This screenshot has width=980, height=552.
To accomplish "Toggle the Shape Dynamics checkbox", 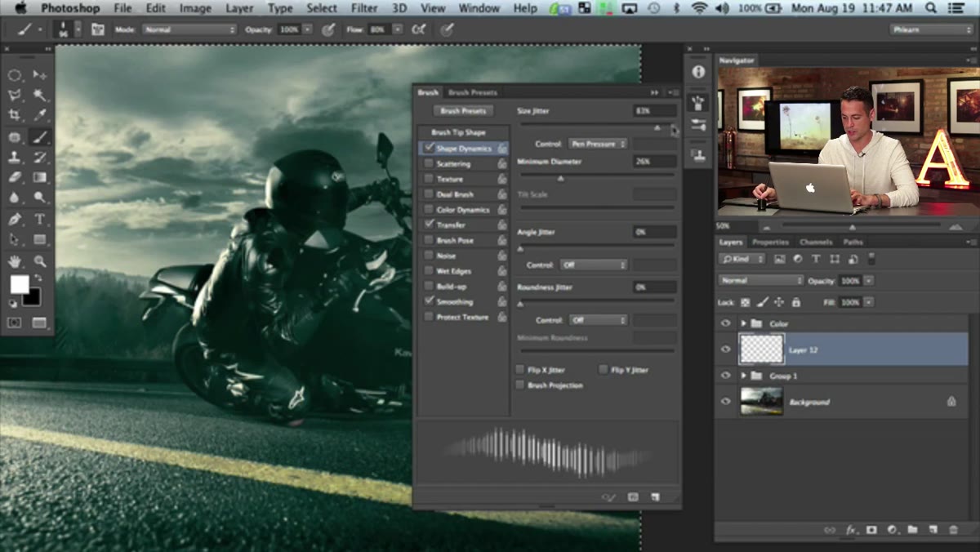I will (x=429, y=149).
